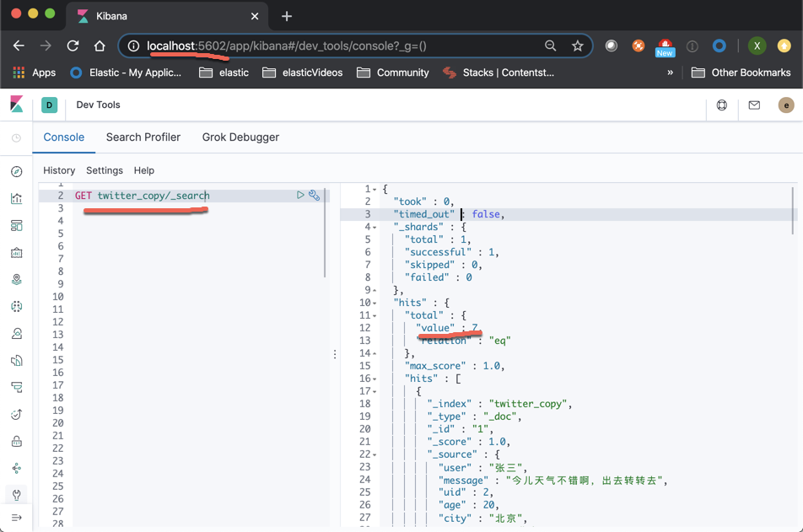This screenshot has width=803, height=532.
Task: Bookmark the page with the star icon
Action: 578,46
